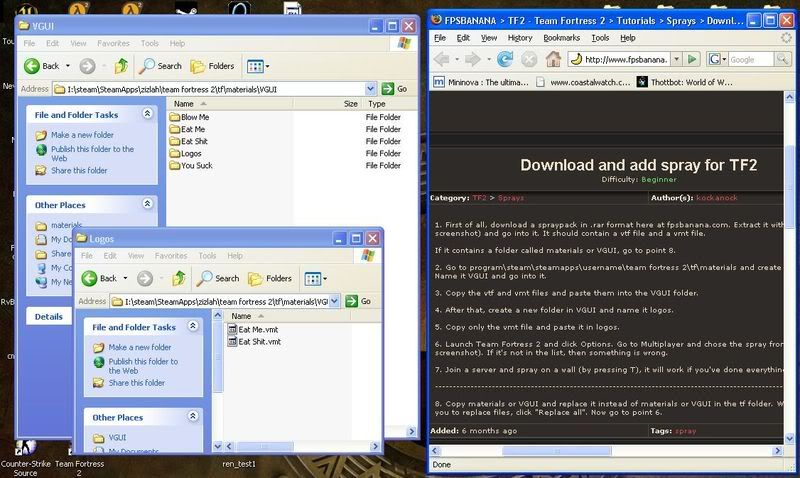800x478 pixels.
Task: Open address dropdown in VGUI window
Action: [371, 89]
